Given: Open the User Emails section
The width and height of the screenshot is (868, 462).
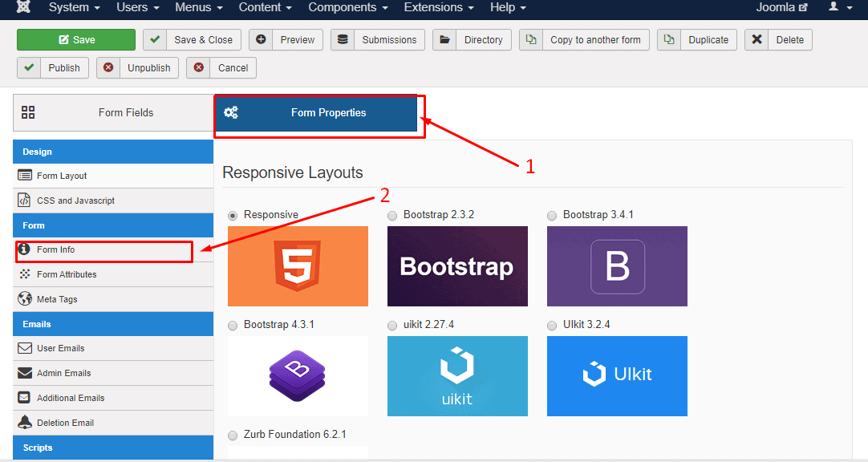Looking at the screenshot, I should (x=113, y=349).
